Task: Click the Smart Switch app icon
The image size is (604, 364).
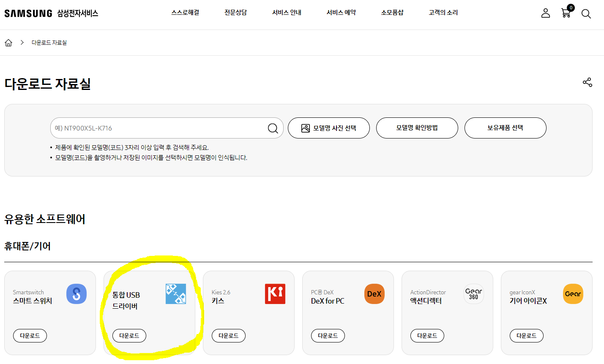Action: pyautogui.click(x=77, y=294)
